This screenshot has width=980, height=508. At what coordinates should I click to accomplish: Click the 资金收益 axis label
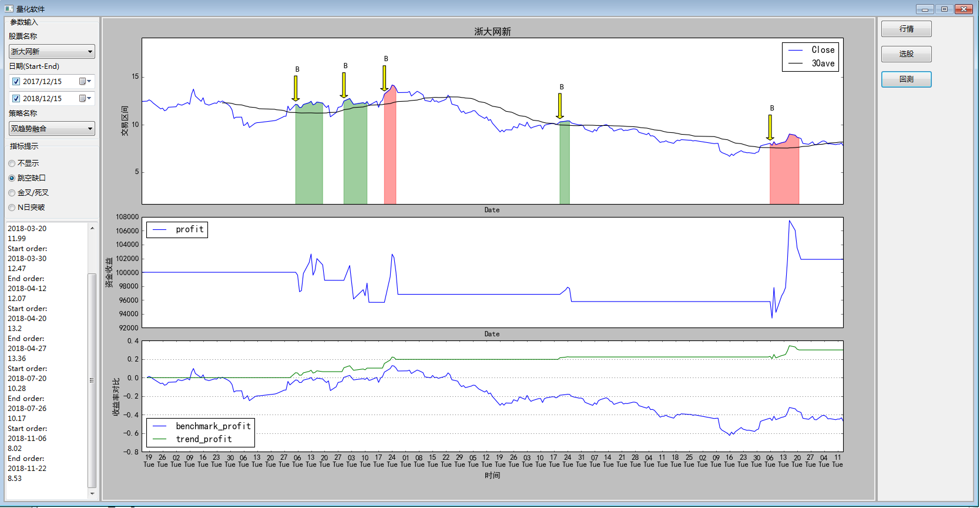[109, 273]
